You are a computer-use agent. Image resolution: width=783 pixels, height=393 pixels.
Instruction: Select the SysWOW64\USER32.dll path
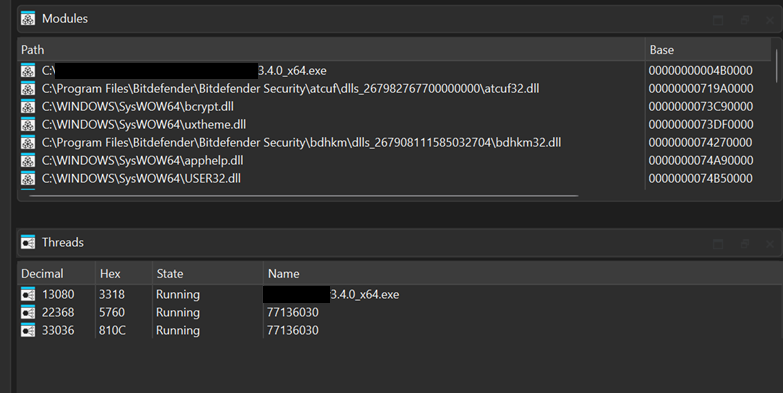pos(141,178)
